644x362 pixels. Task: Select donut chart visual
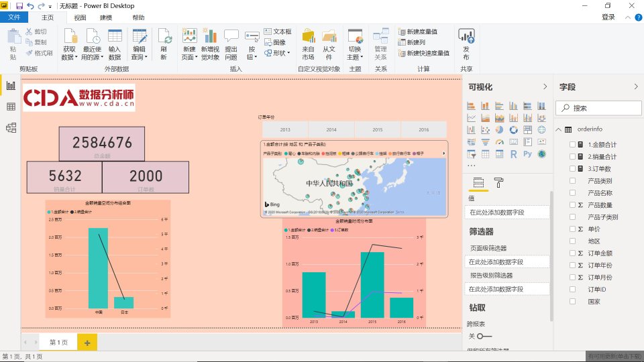point(513,130)
